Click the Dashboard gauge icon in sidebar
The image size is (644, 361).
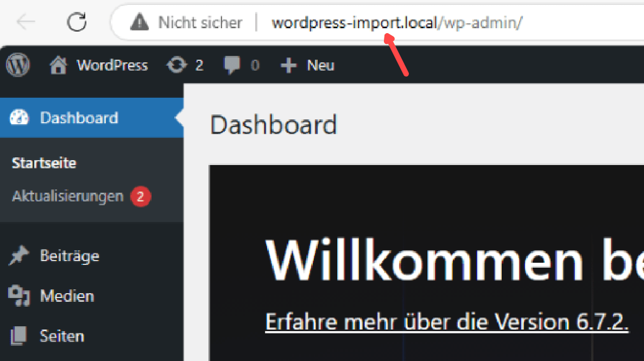tap(19, 118)
